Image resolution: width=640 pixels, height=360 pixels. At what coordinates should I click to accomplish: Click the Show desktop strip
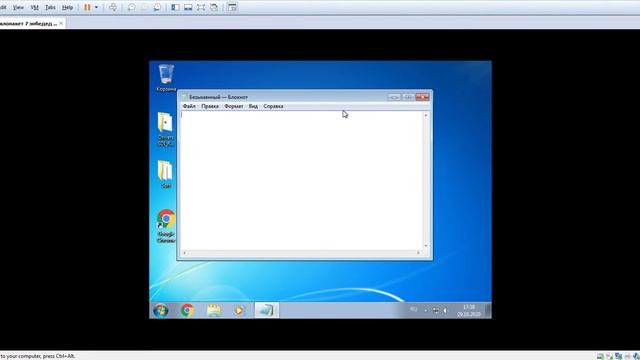click(488, 311)
